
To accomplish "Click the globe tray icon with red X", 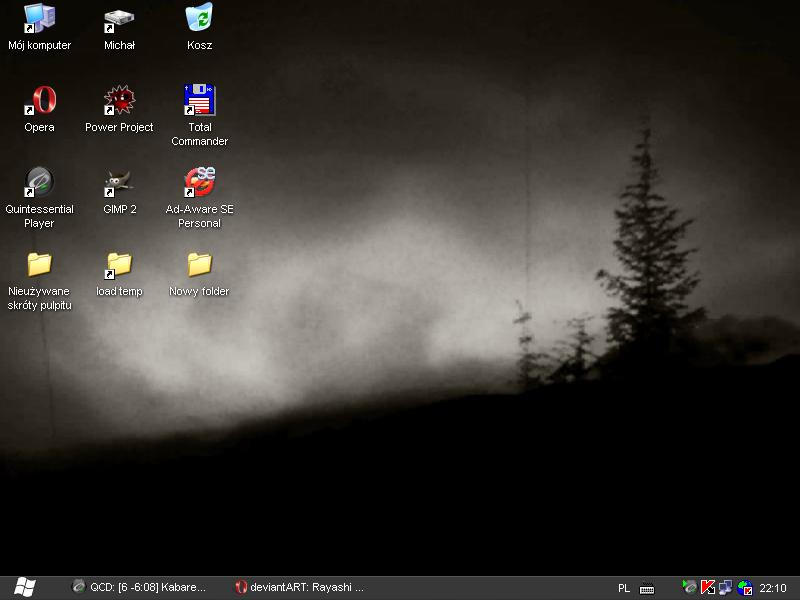I will (745, 587).
